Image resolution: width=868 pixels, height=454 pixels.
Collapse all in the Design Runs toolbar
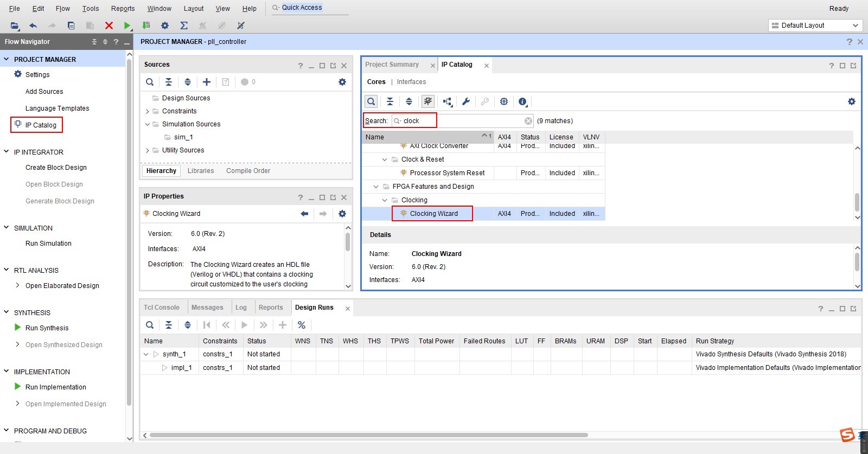pos(169,325)
